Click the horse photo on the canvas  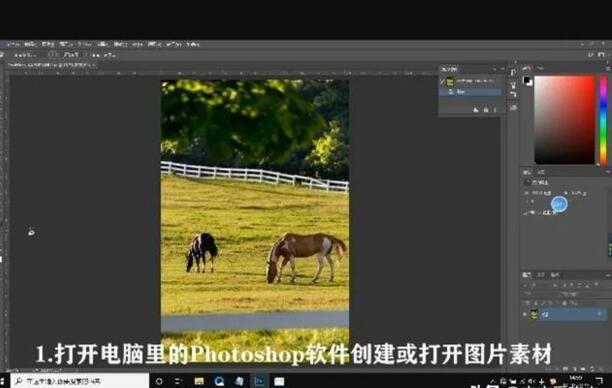pyautogui.click(x=255, y=221)
